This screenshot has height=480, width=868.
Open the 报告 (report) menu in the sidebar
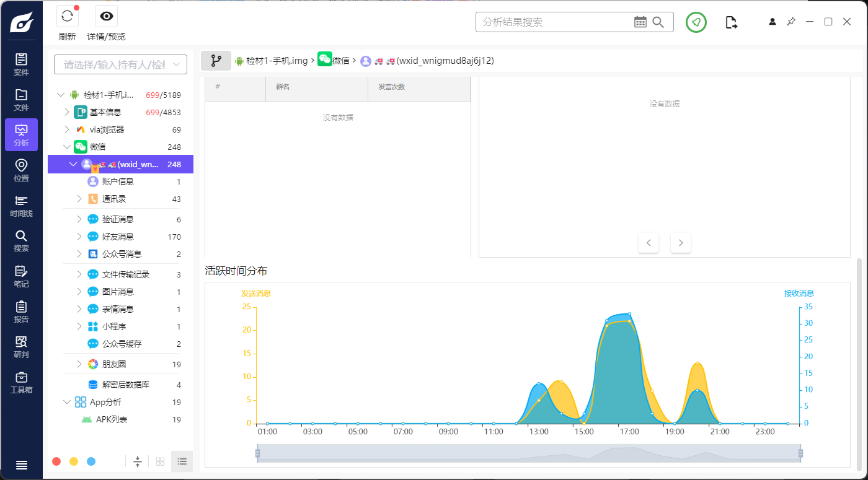21,312
